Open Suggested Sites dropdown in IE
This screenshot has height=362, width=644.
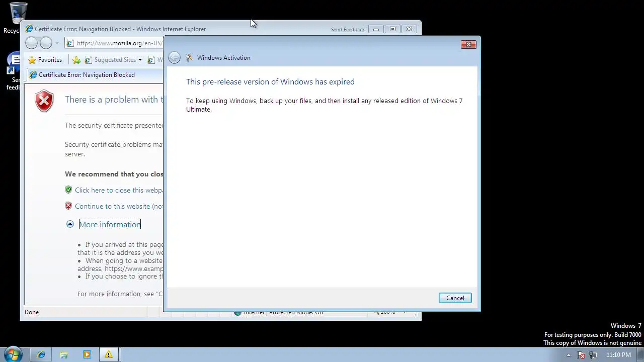pos(114,60)
